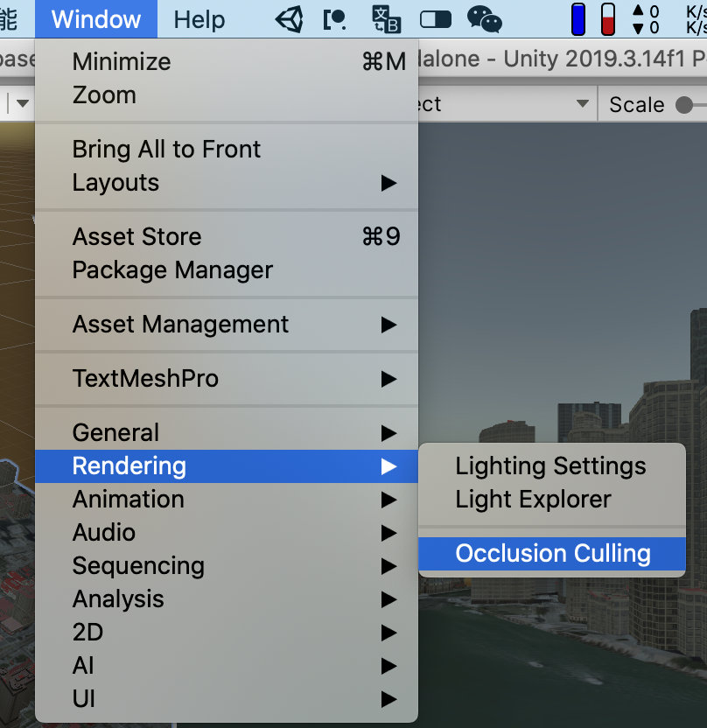707x728 pixels.
Task: Choose Zoom in the Window menu
Action: (227, 95)
